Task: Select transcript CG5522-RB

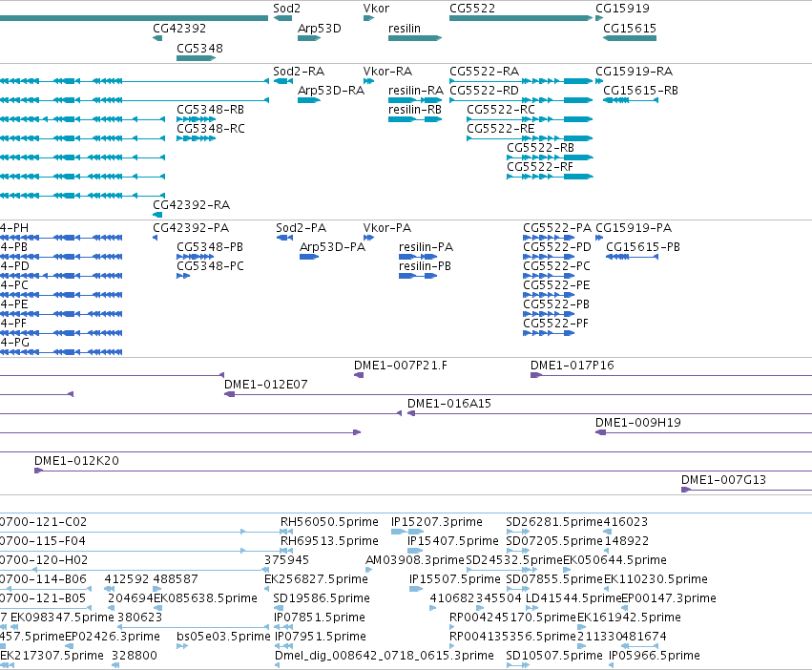Action: click(541, 148)
